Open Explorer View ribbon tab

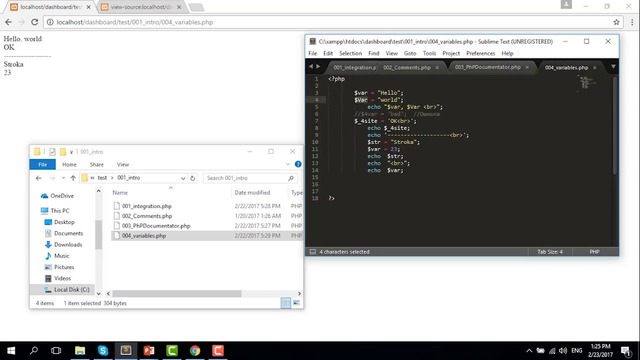(x=122, y=164)
